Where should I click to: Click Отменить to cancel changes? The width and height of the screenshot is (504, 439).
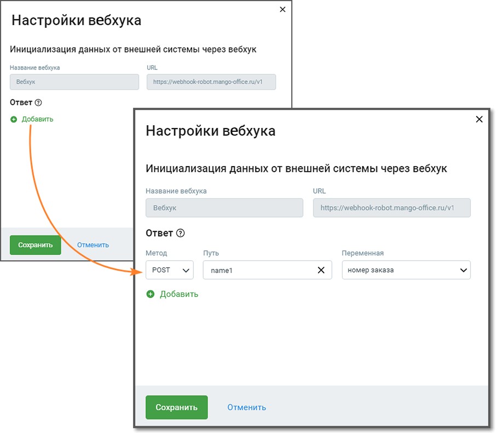tap(246, 407)
